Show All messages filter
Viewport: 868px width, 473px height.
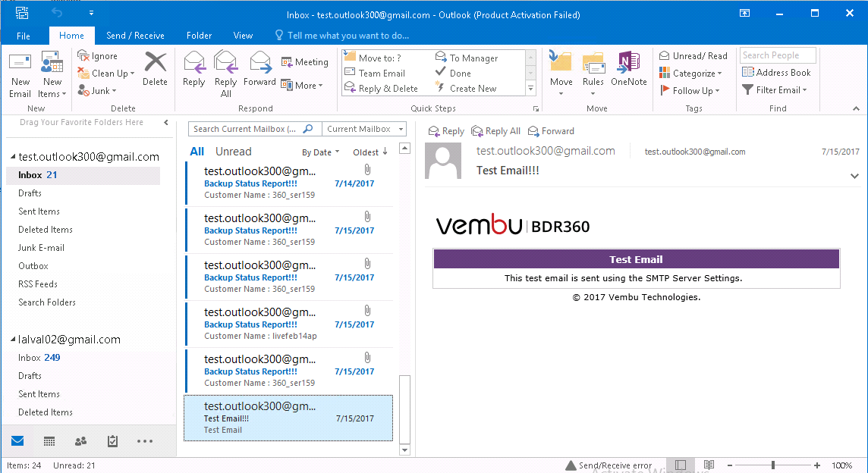click(197, 152)
